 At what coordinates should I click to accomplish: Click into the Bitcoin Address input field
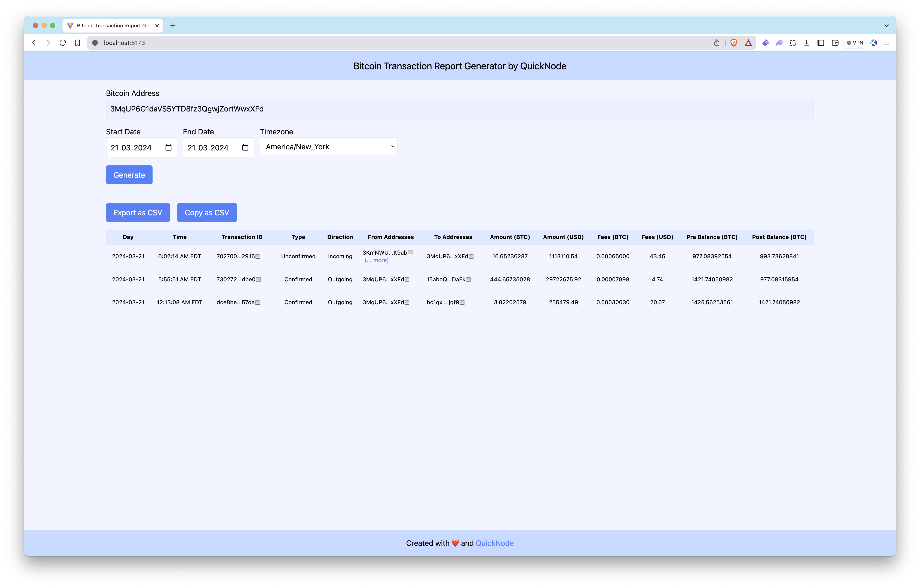pos(459,109)
